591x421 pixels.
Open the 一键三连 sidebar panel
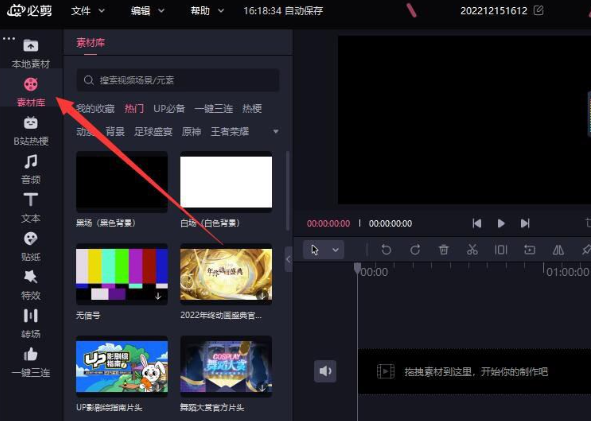click(x=31, y=362)
